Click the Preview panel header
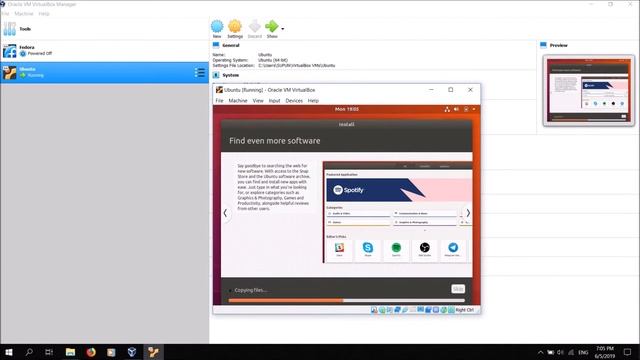The width and height of the screenshot is (640, 360). pyautogui.click(x=558, y=45)
